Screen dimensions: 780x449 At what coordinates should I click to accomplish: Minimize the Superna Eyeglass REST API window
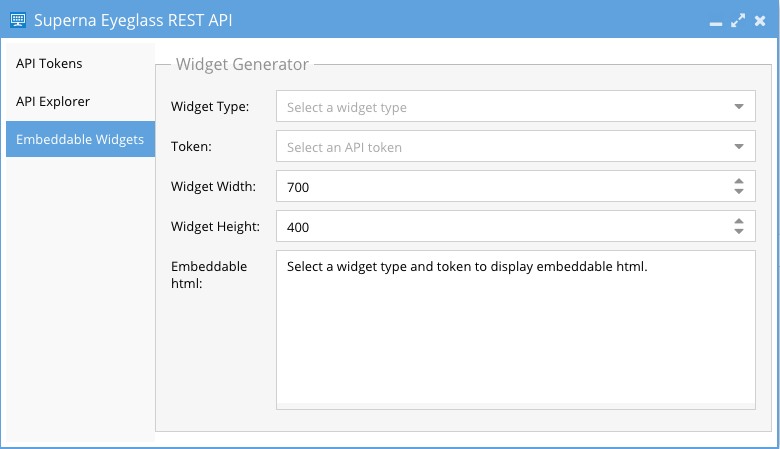[716, 21]
